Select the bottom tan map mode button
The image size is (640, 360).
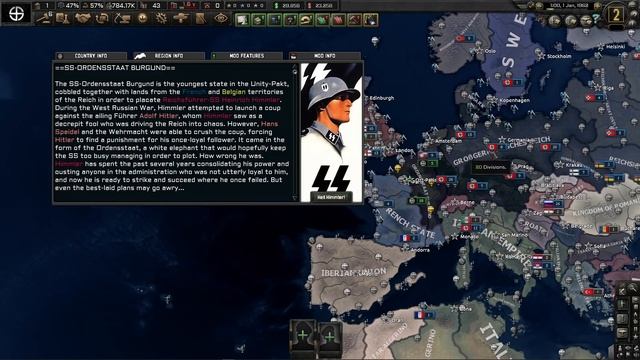[x=622, y=332]
